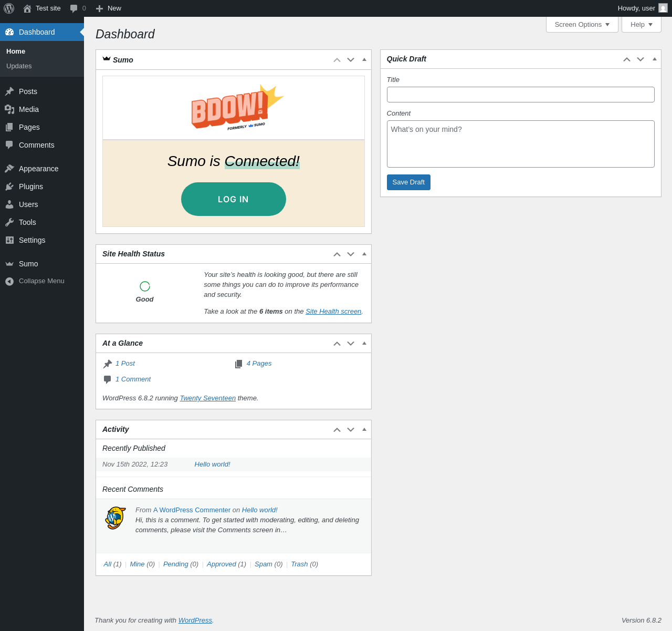Open the WordPress footer link

pyautogui.click(x=195, y=620)
